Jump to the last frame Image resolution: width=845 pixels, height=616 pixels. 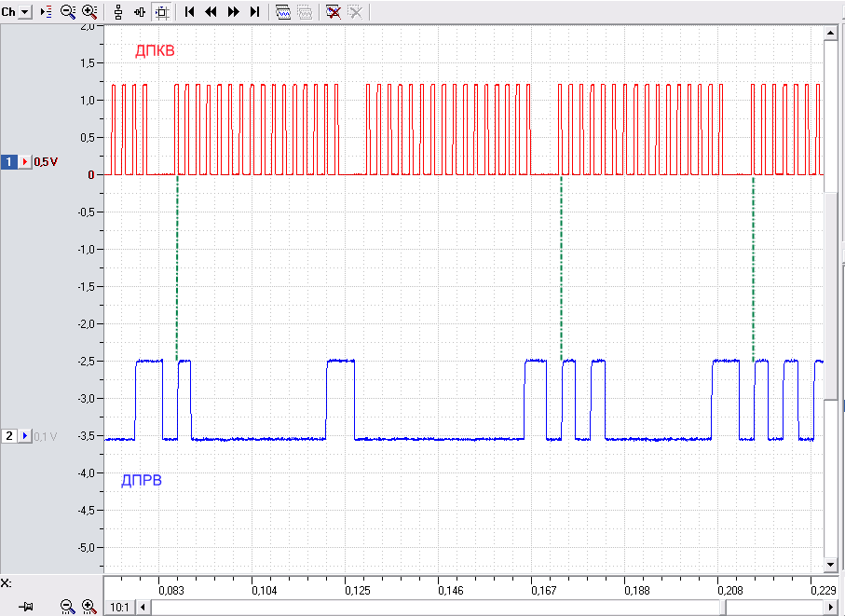[x=254, y=12]
